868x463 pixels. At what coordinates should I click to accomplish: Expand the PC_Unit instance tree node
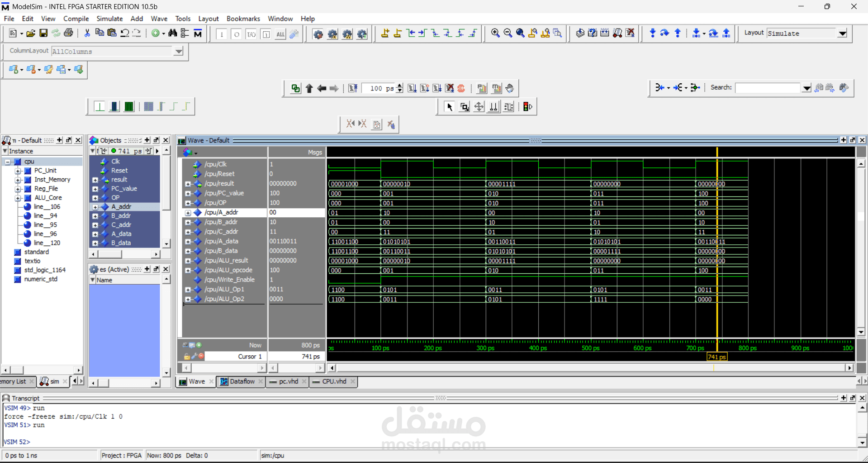[18, 171]
